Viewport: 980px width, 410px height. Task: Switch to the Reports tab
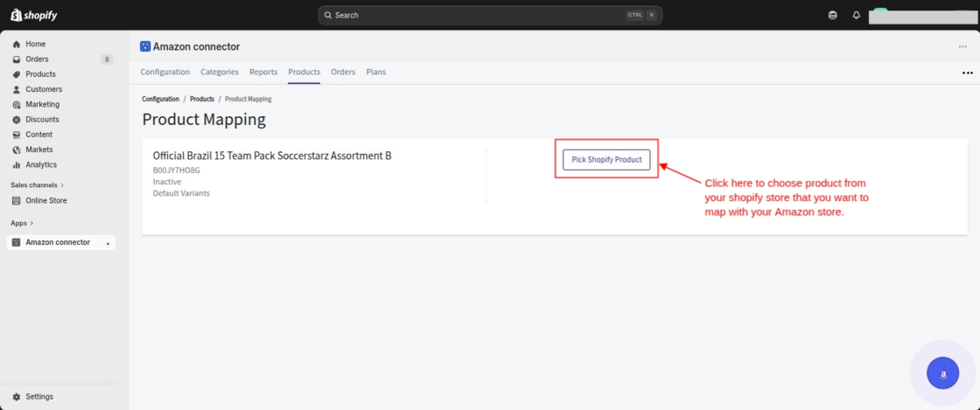pos(263,73)
